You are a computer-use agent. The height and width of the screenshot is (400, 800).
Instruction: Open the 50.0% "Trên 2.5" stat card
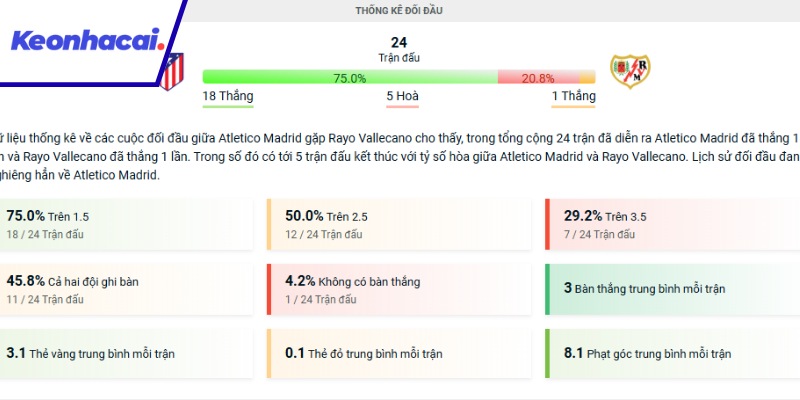(399, 224)
